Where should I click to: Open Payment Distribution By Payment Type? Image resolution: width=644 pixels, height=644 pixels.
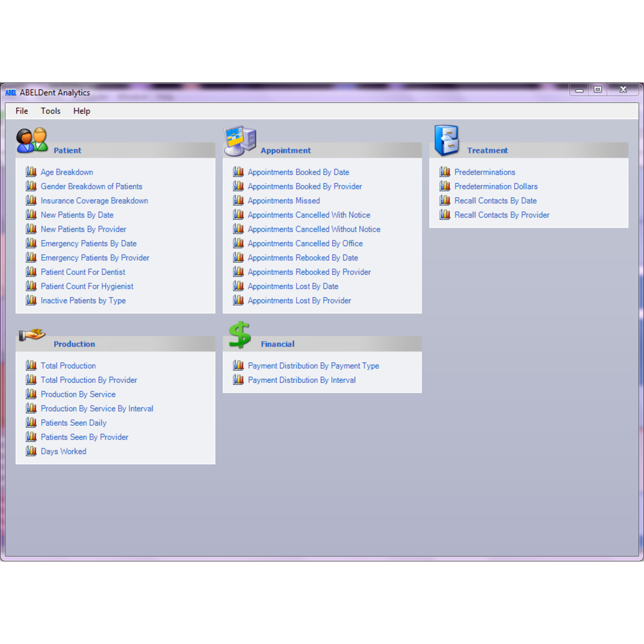point(313,366)
